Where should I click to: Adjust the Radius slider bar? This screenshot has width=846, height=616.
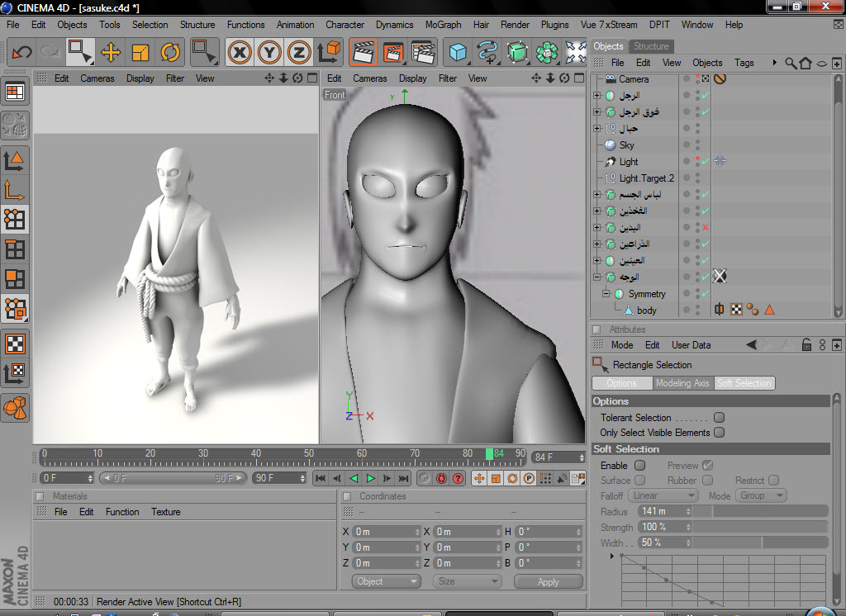pos(761,511)
